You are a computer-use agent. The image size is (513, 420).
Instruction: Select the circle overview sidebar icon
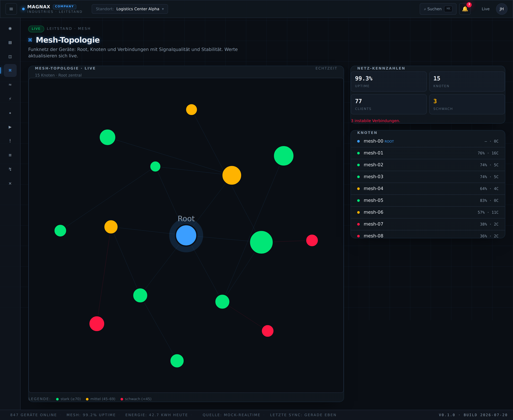pos(10,29)
